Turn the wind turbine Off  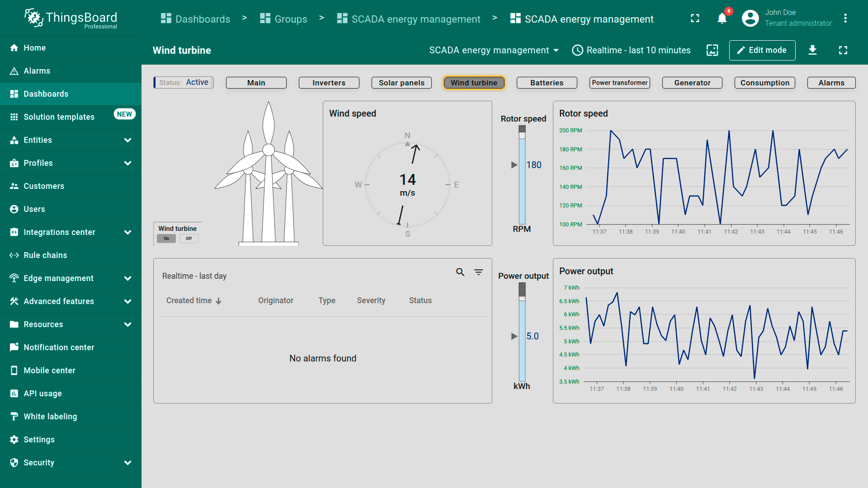pos(189,239)
